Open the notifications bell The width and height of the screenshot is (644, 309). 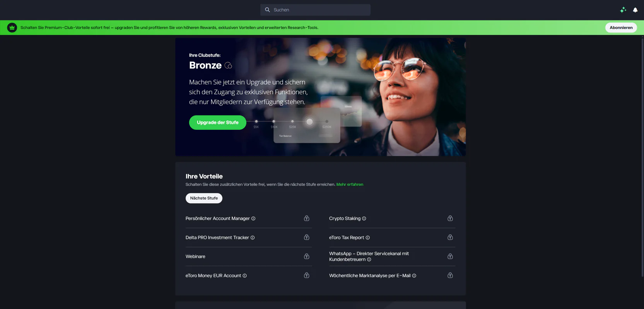coord(635,10)
